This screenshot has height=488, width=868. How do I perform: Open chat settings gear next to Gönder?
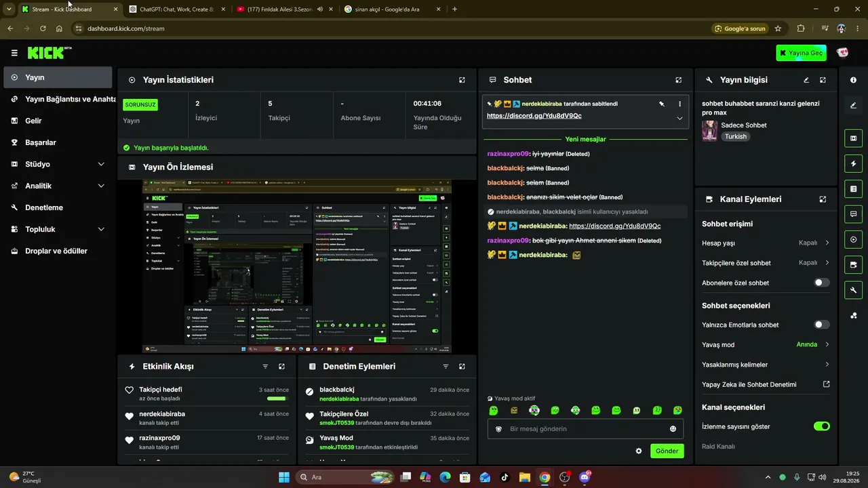[x=638, y=451]
